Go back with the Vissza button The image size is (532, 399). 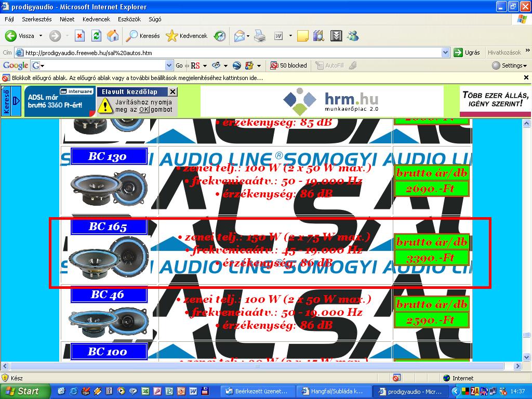click(x=20, y=36)
